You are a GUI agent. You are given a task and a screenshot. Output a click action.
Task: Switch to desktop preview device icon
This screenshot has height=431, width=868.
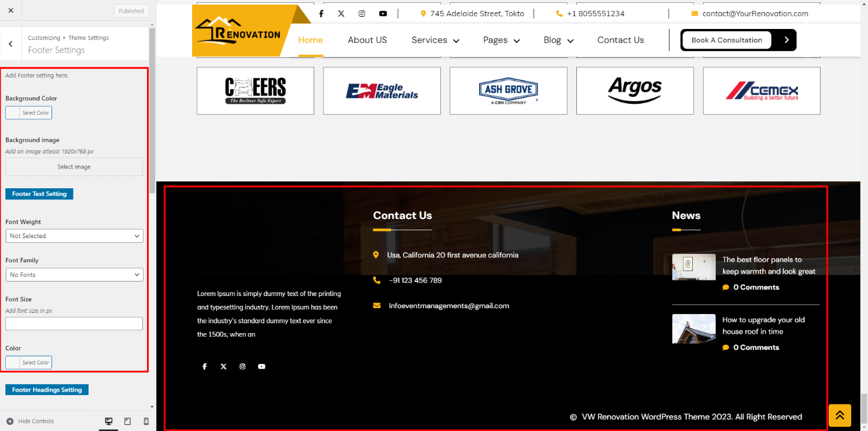pyautogui.click(x=108, y=421)
